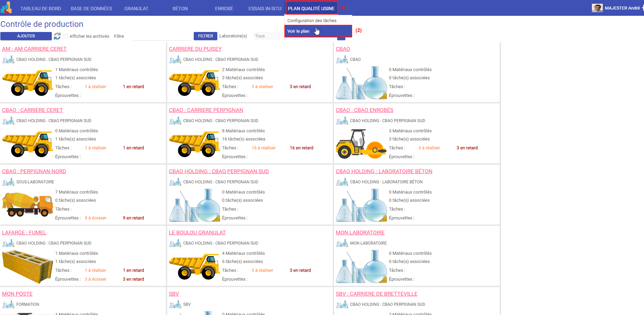Click '3 à écraser' in LAFARGE : FUMEL card
Viewport: 644px width, 315px height.
(95, 279)
